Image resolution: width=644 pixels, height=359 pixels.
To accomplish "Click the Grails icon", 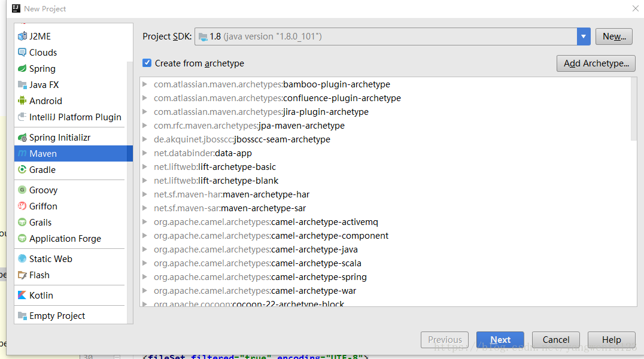I will coord(22,222).
